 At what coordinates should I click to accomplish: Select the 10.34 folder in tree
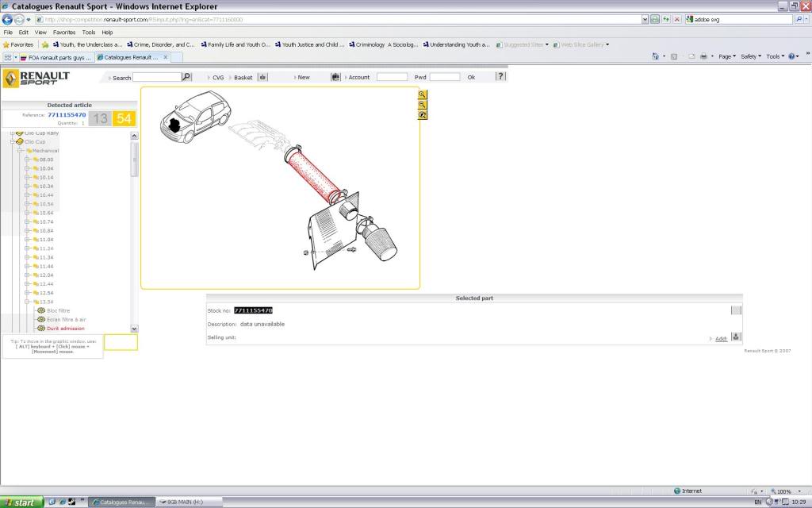pos(46,186)
